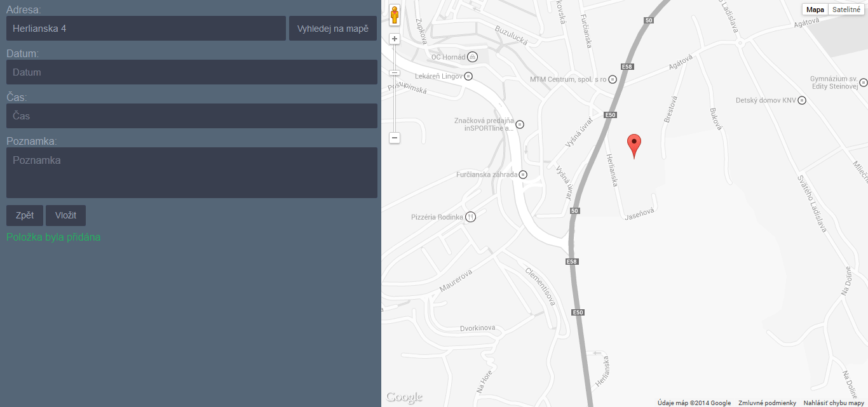Click the MTM Centrum place icon
Screen dimensions: 868x407
coord(613,79)
